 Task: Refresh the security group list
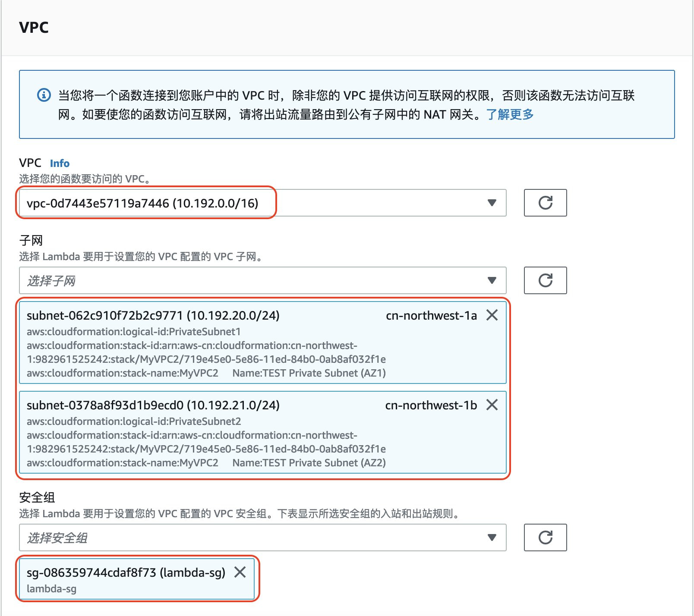545,537
